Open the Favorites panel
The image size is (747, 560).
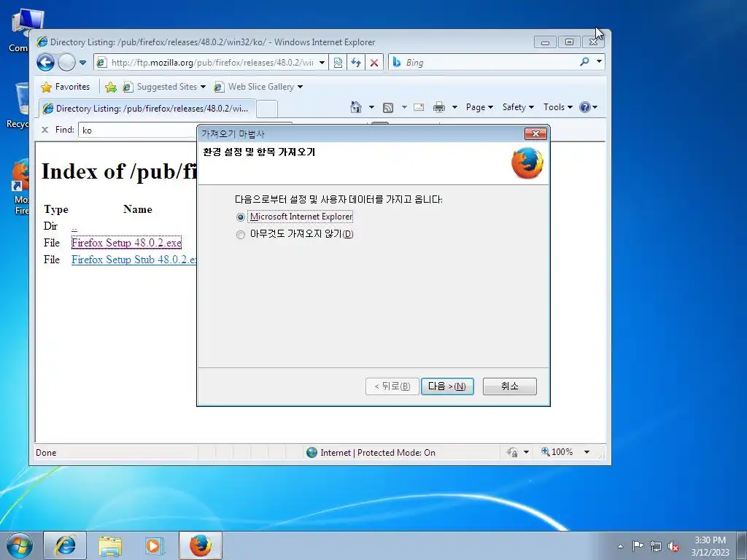pos(66,87)
